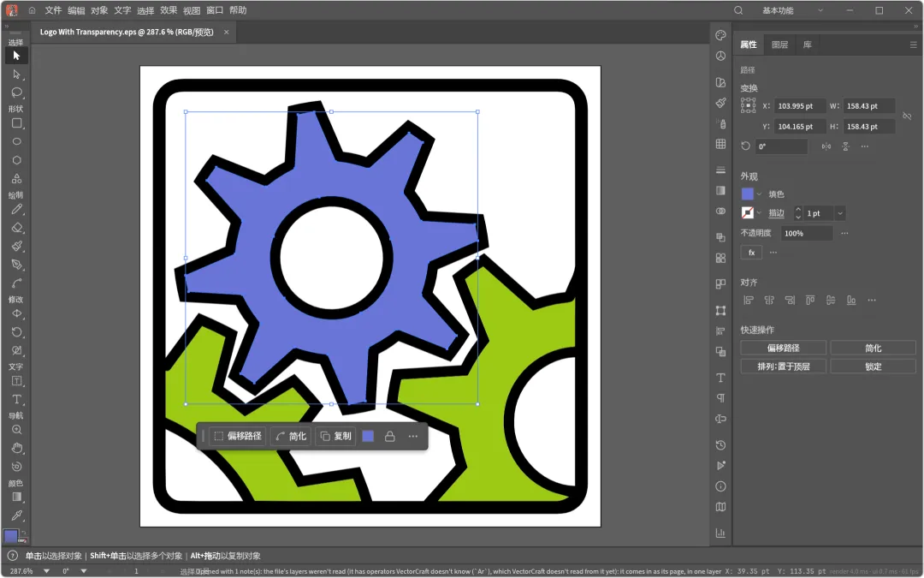Select the Direct Selection arrow tool
Image resolution: width=924 pixels, height=578 pixels.
click(x=16, y=74)
